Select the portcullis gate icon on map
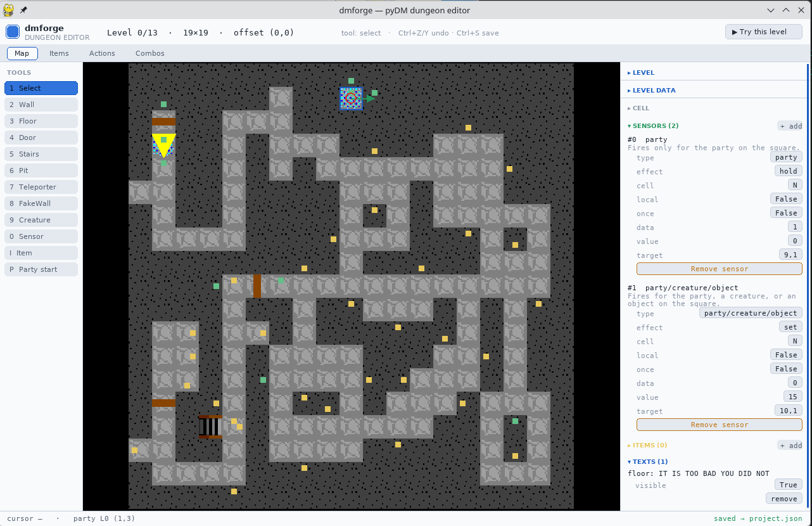The image size is (812, 526). coord(210,427)
